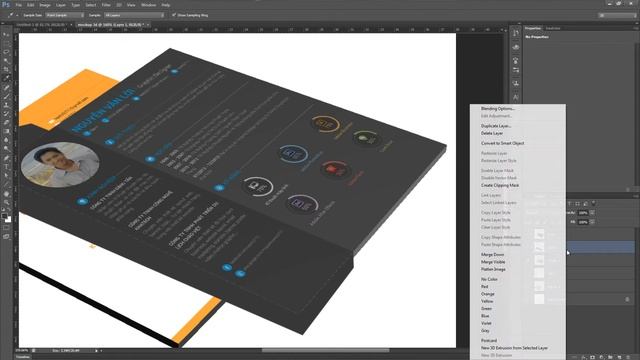Add a layer mask from the Layers footer
Image resolution: width=640 pixels, height=360 pixels.
click(x=593, y=357)
